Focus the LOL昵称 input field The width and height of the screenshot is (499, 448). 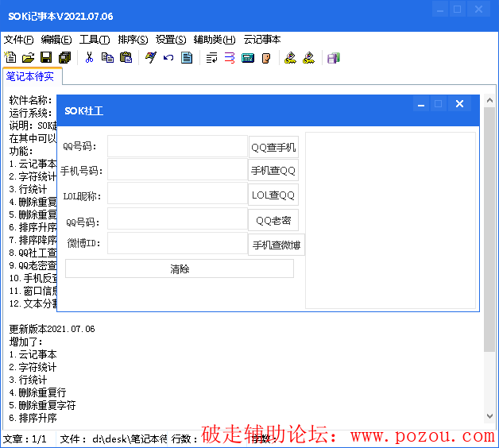177,193
